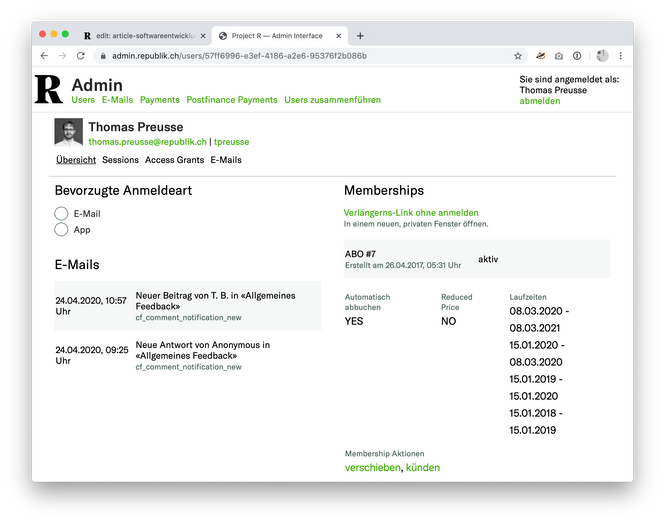Click verschieben under Membership Aktionen
665x524 pixels.
[372, 467]
